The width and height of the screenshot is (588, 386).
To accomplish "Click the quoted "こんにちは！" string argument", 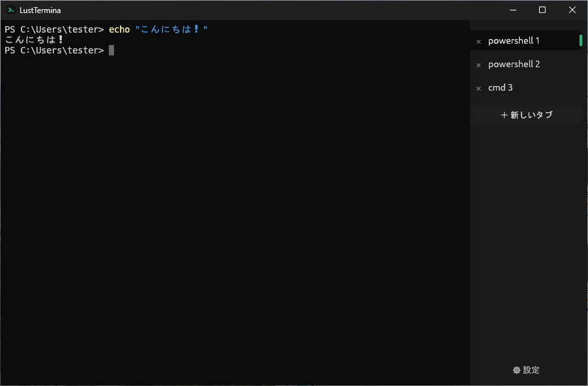I will click(171, 29).
